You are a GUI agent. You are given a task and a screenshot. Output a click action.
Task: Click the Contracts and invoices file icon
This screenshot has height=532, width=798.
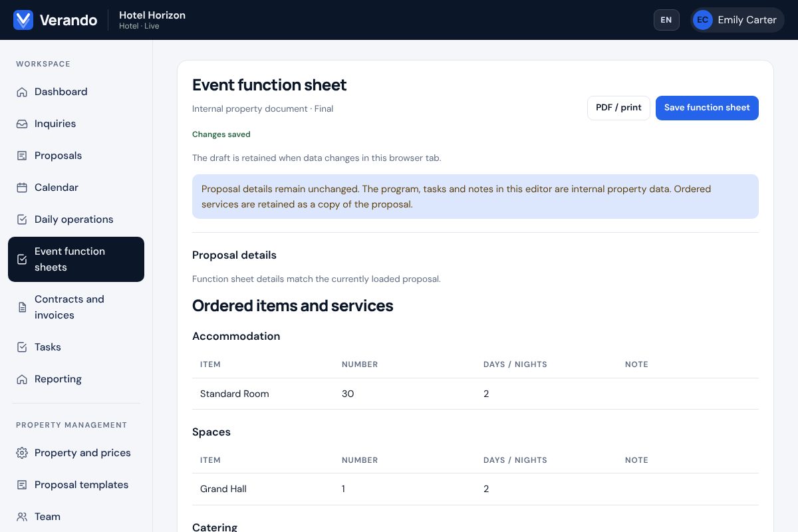tap(22, 307)
